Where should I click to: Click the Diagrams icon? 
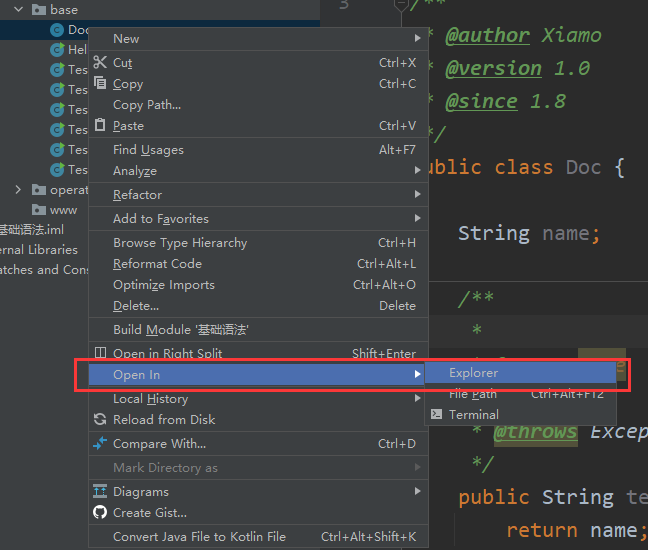tap(100, 491)
